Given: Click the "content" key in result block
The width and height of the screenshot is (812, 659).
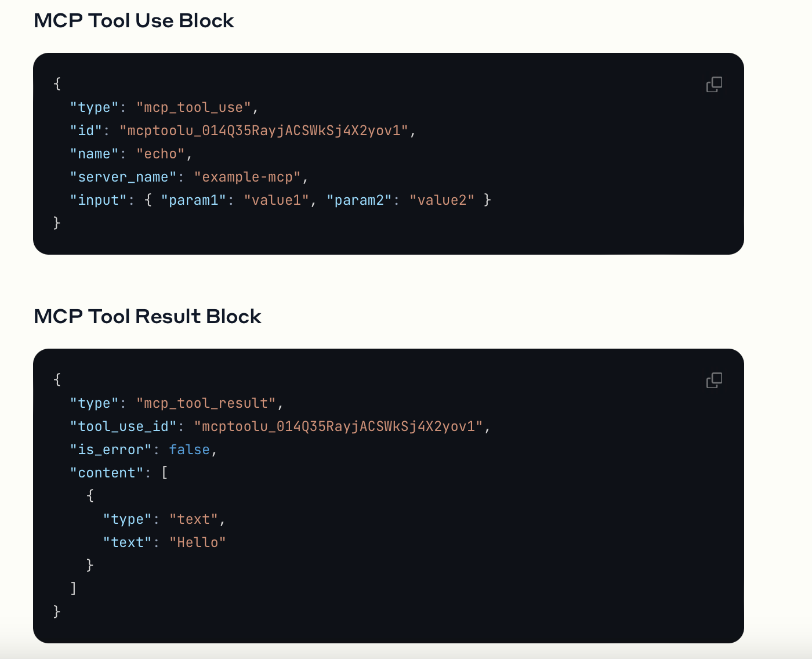Looking at the screenshot, I should point(107,473).
